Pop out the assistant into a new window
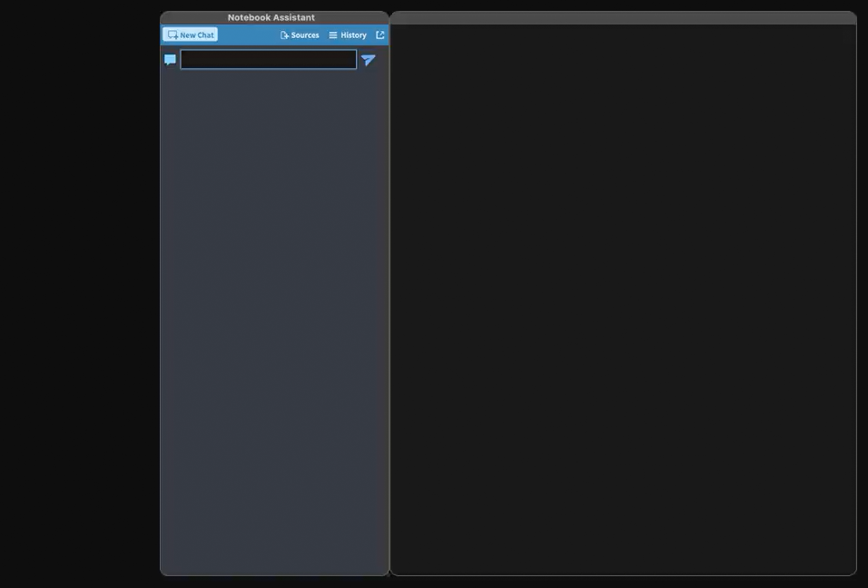 pos(380,35)
